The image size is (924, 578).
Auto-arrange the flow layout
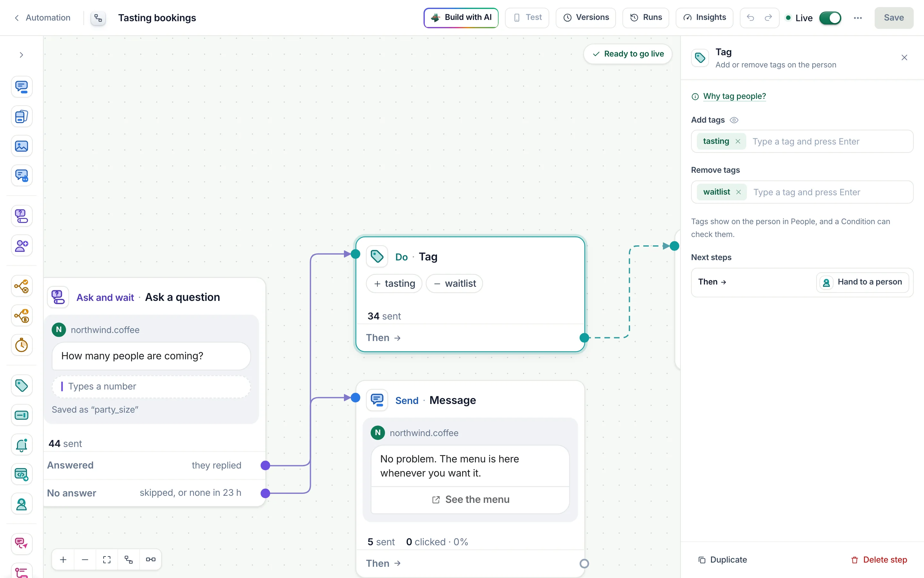pos(129,560)
